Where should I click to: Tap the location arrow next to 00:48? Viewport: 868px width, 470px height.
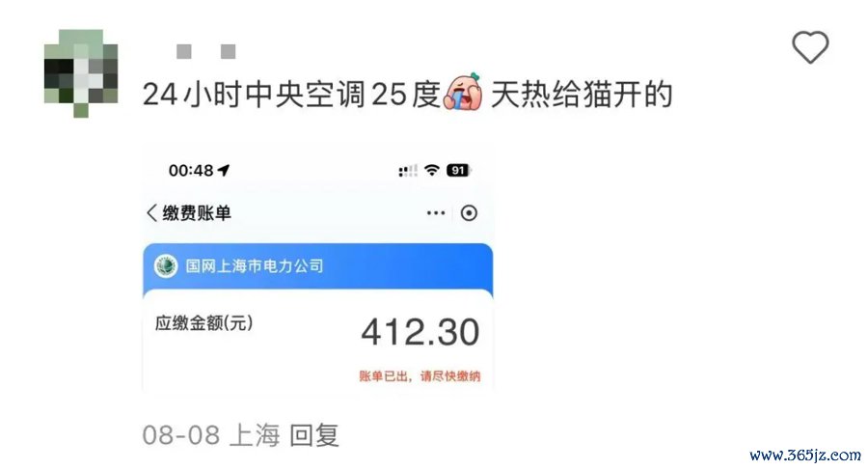click(x=224, y=170)
